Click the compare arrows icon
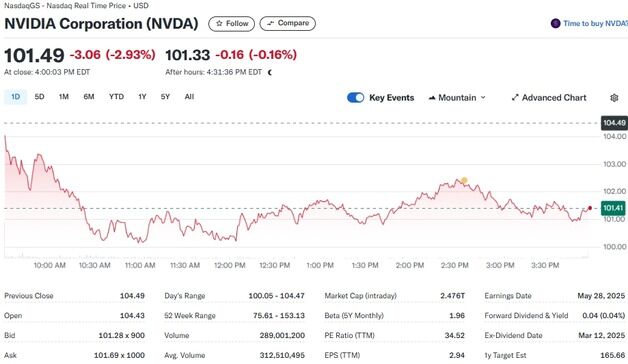Screen dimensions: 628x364 (x=270, y=23)
